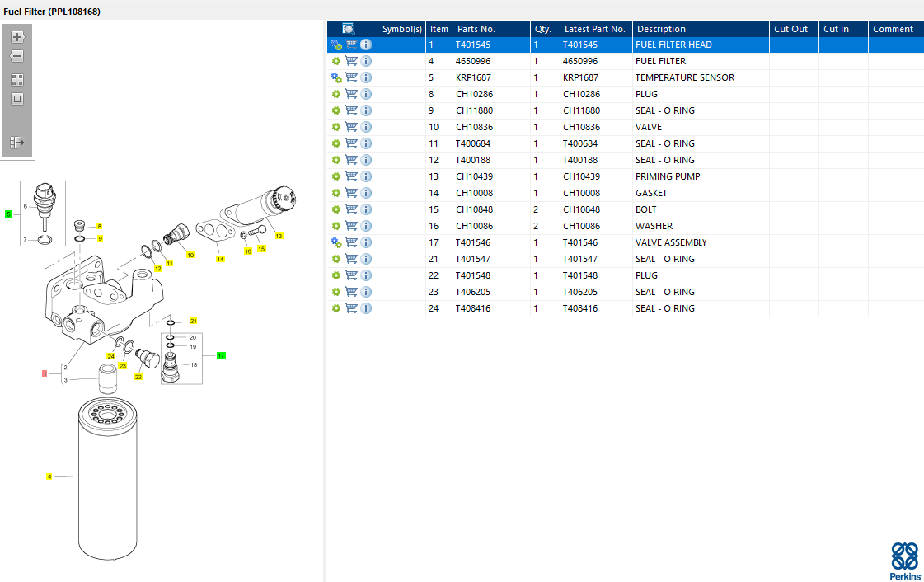Click the PRIMING PUMP description

pyautogui.click(x=668, y=176)
